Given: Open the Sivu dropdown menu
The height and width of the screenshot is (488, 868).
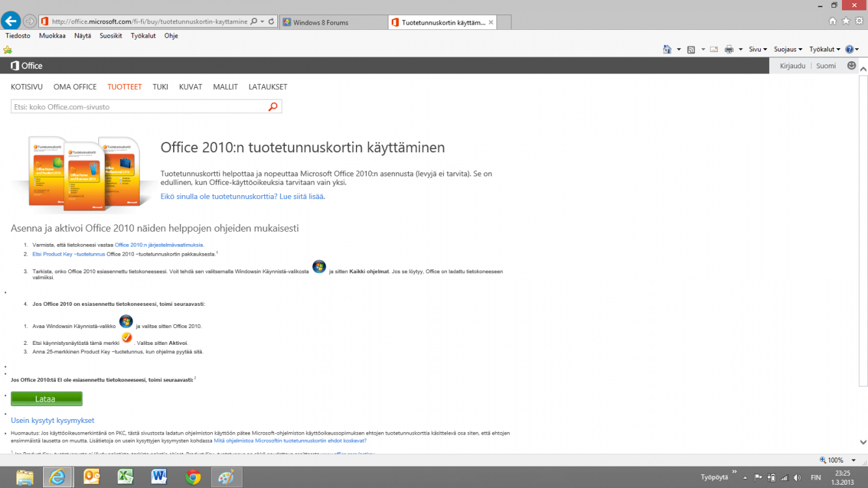Looking at the screenshot, I should (758, 49).
